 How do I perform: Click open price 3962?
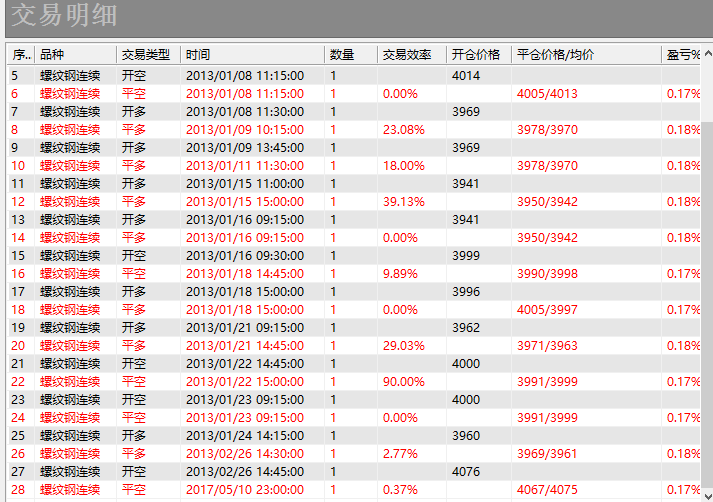point(466,327)
